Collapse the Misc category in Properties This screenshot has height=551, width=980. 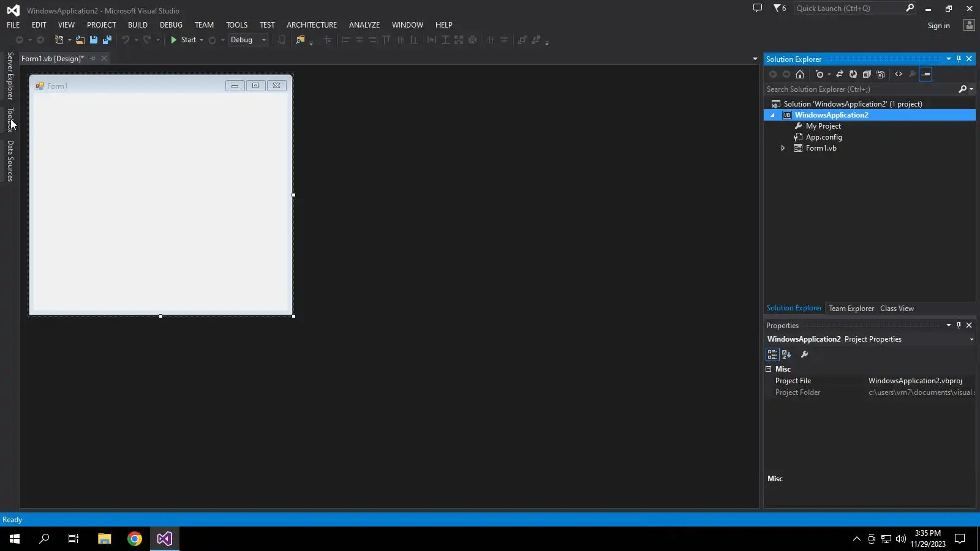pos(769,369)
